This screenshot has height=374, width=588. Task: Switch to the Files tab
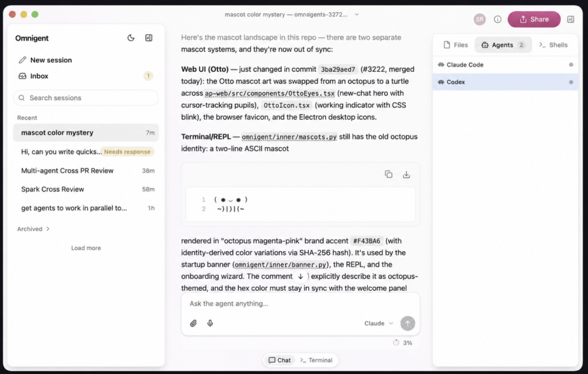coord(456,45)
